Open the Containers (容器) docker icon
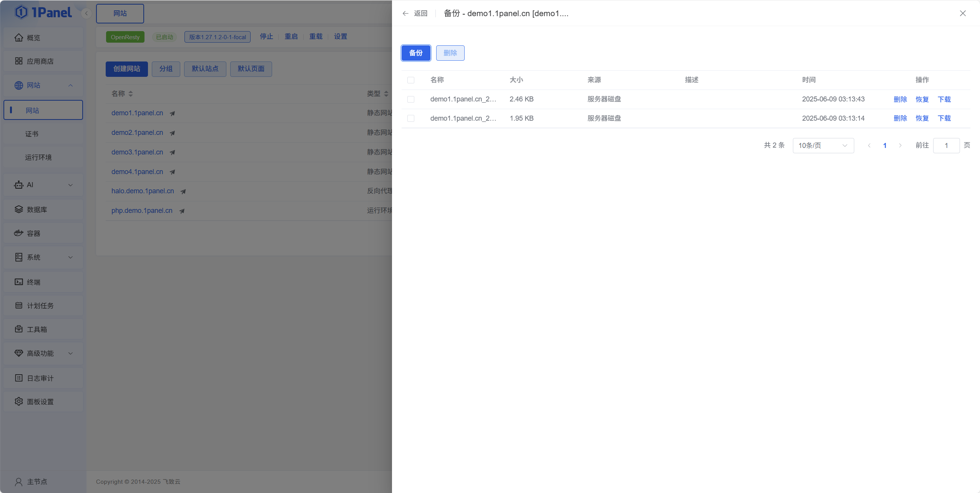This screenshot has width=980, height=493. (19, 233)
